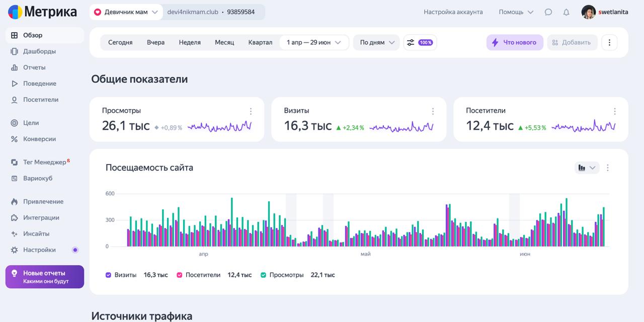Select the Вчера period tab

click(x=155, y=42)
